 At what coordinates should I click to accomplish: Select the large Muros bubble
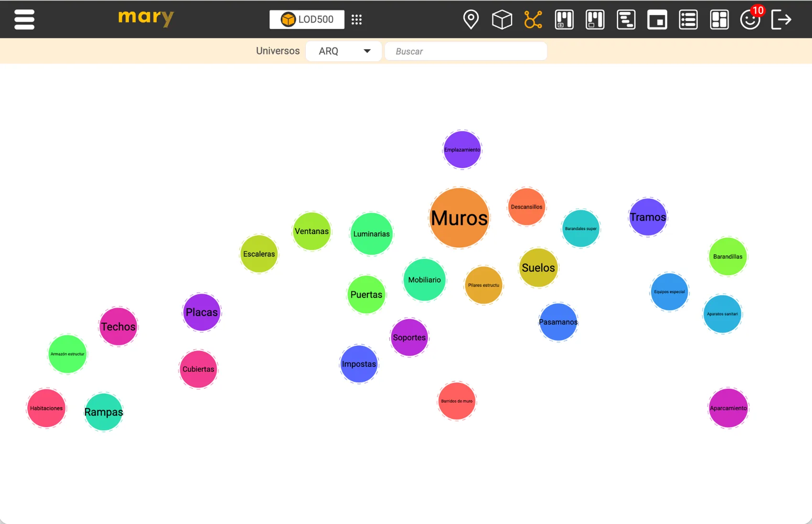[x=459, y=218]
